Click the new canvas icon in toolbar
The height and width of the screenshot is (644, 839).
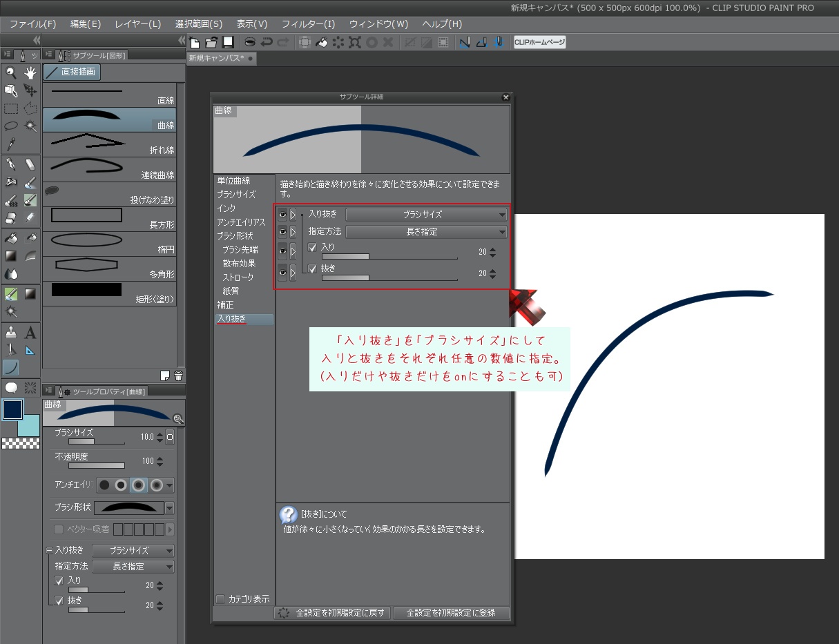195,42
